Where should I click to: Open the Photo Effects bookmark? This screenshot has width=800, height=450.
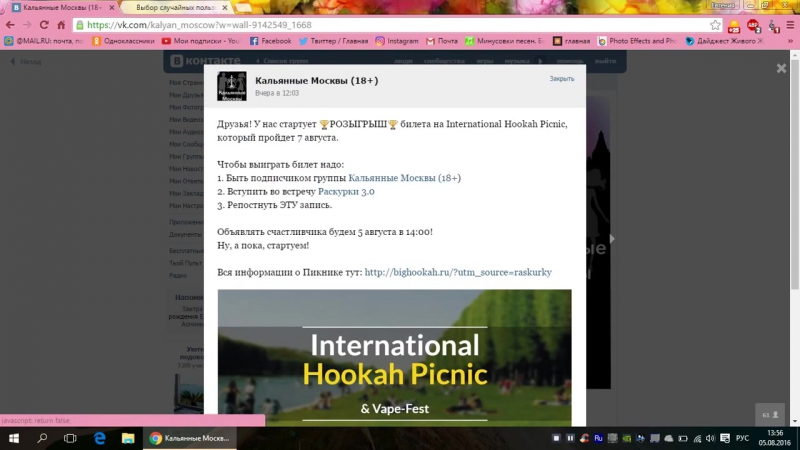click(x=637, y=41)
